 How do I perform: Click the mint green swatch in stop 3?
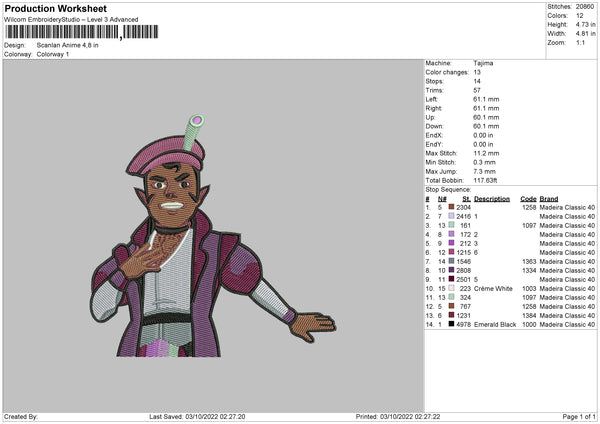coord(452,225)
